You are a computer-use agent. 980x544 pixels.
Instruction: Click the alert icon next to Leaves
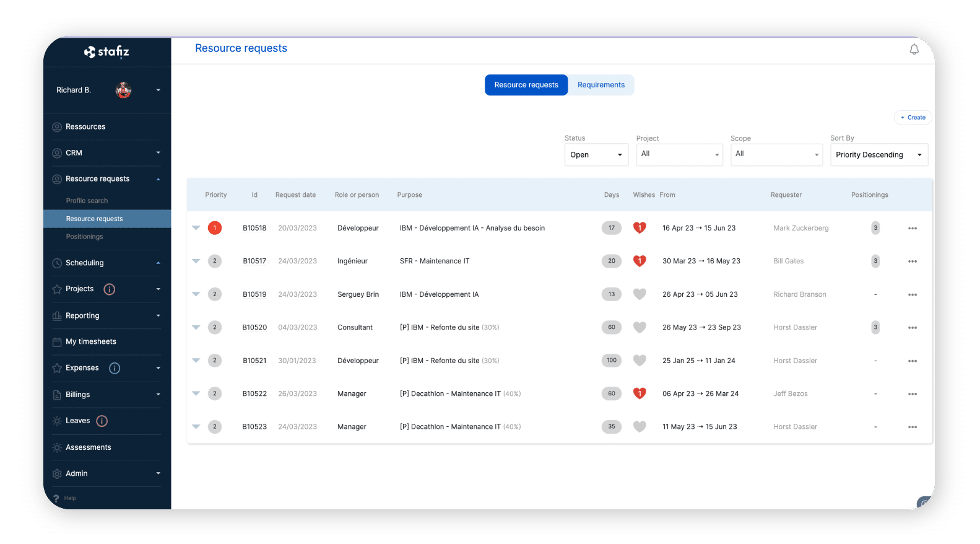pyautogui.click(x=102, y=421)
